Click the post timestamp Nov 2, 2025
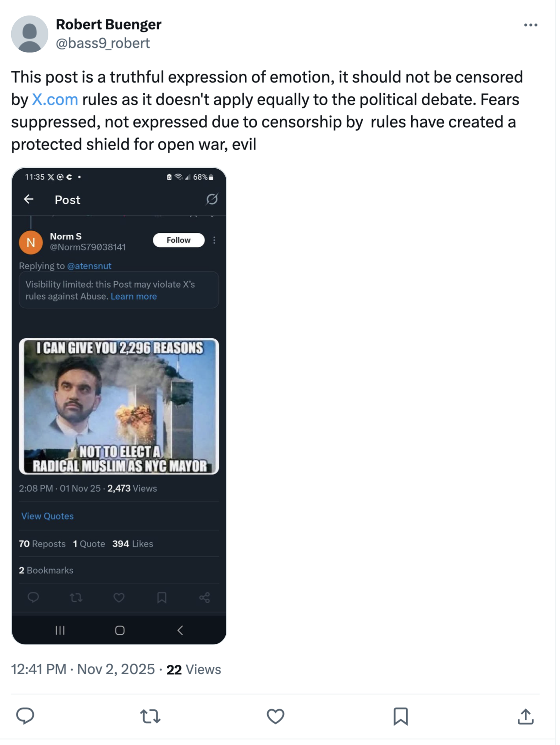 (116, 669)
